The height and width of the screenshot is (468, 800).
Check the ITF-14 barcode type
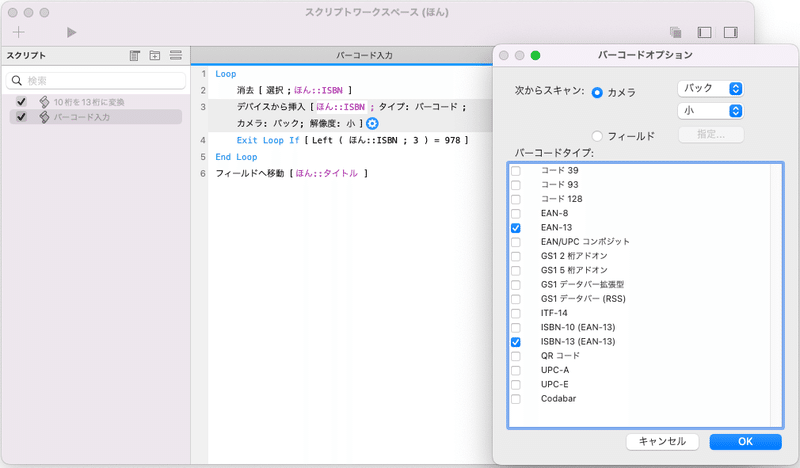[516, 313]
